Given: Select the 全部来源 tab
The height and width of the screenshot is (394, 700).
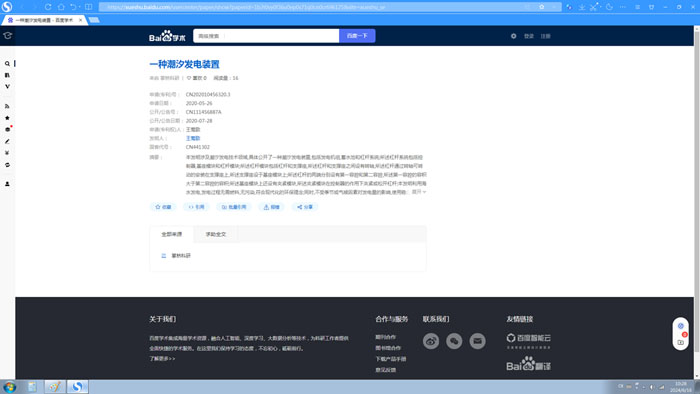Looking at the screenshot, I should click(172, 234).
